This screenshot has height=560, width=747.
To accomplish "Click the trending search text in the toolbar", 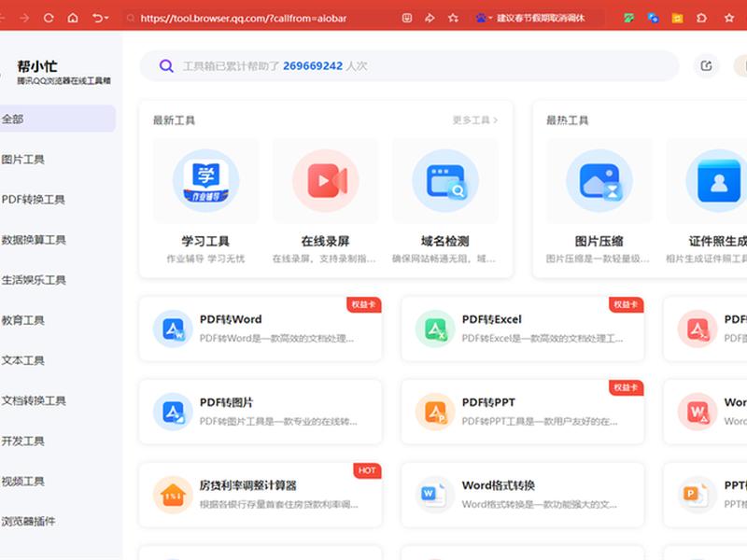I will 541,18.
